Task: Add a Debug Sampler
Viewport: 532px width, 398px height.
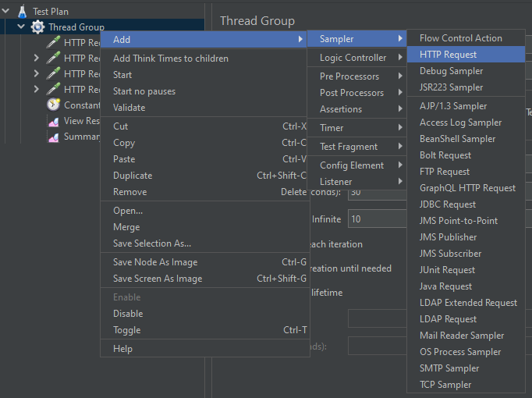Action: 466,70
